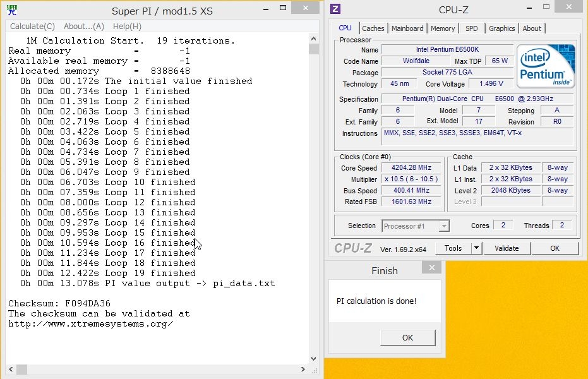The width and height of the screenshot is (588, 379).
Task: Click the Core Voltage value '1.496 V'
Action: (x=491, y=83)
